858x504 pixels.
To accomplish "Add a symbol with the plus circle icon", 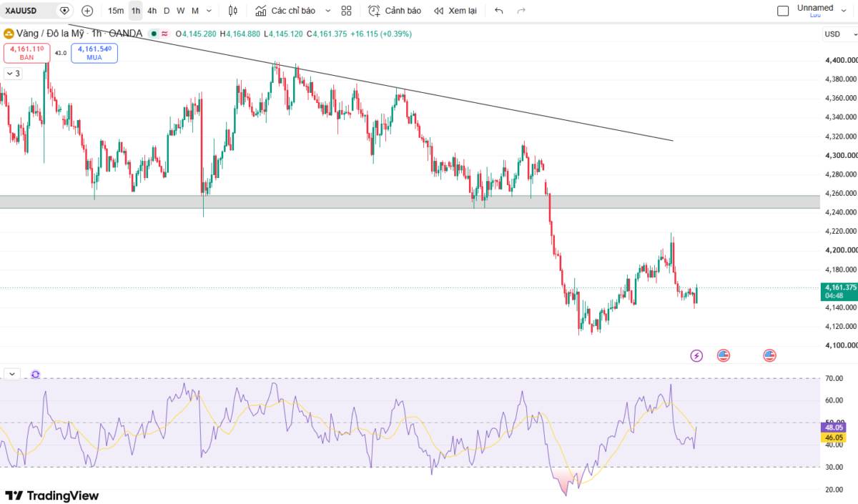I will pyautogui.click(x=87, y=11).
